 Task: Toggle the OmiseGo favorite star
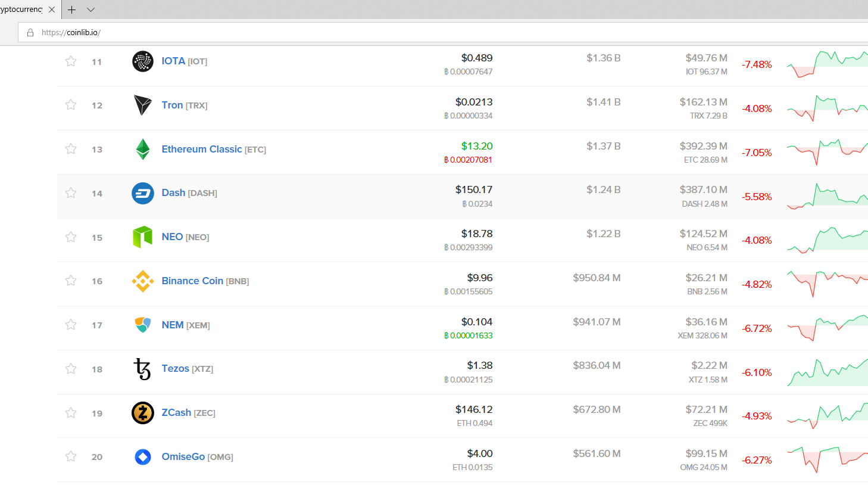pos(71,456)
